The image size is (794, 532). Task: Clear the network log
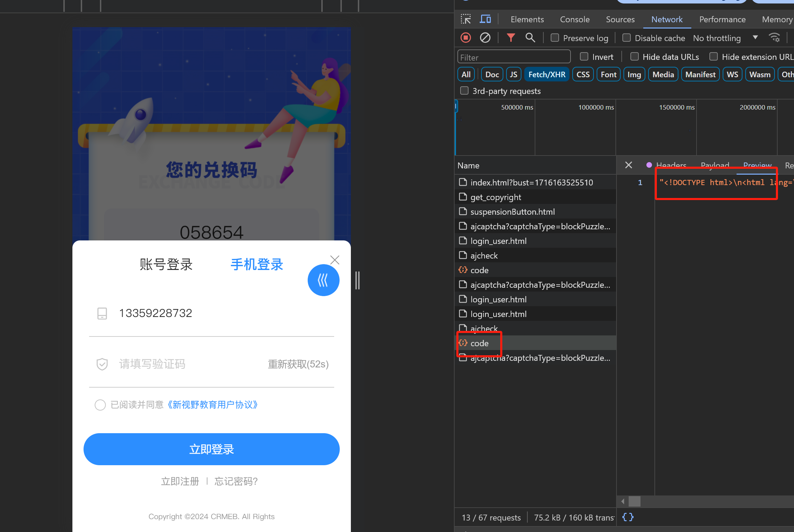pos(485,38)
